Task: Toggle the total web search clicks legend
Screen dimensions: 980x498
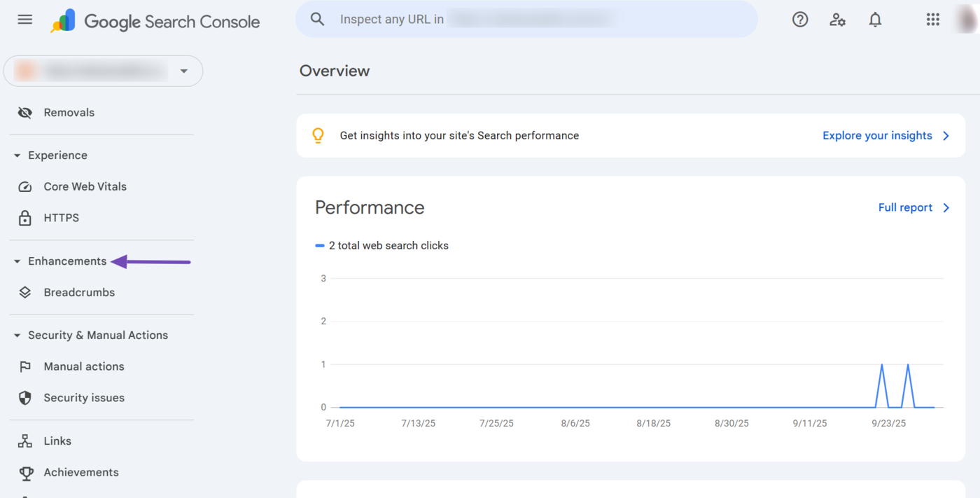Action: 382,246
